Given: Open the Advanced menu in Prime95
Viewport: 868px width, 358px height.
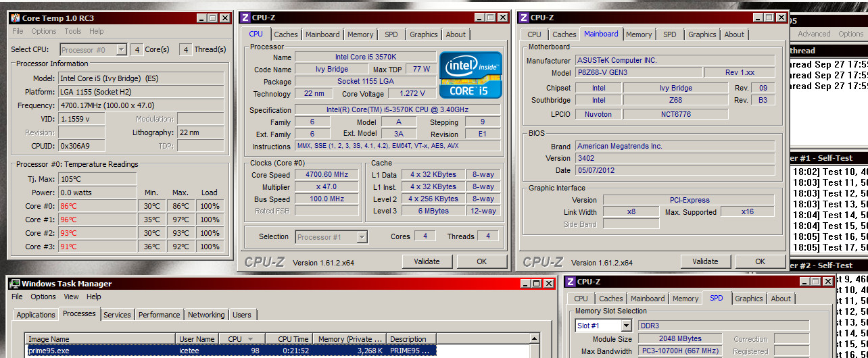Looking at the screenshot, I should click(x=813, y=34).
